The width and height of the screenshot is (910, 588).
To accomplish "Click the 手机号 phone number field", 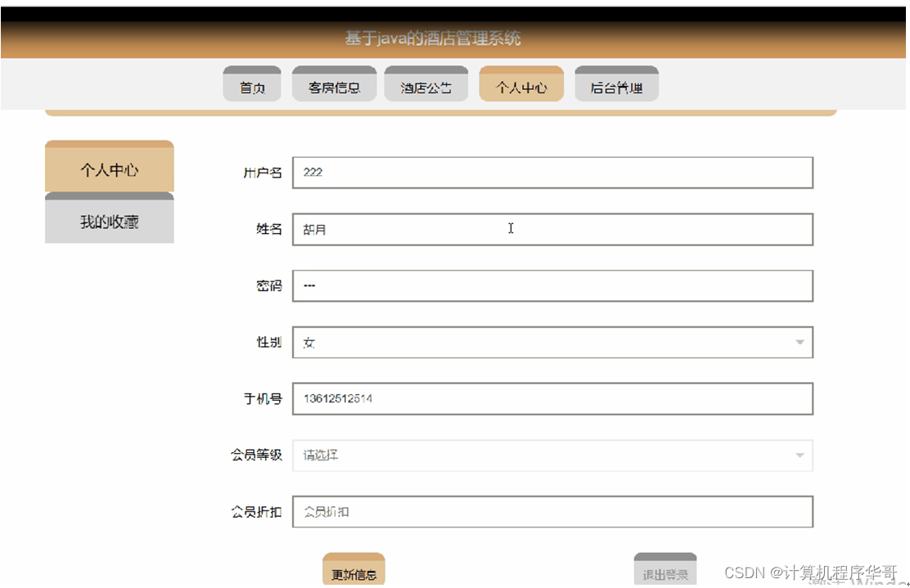I will point(552,398).
